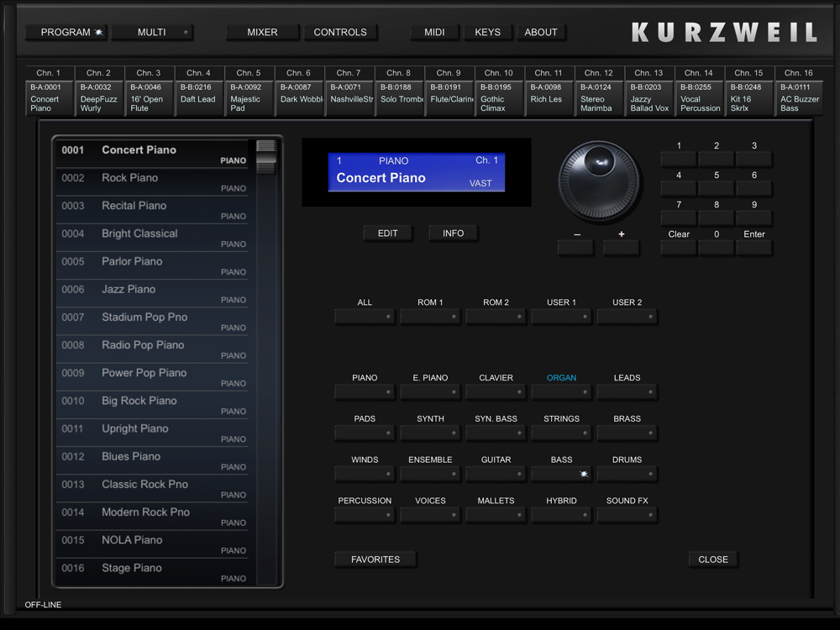Choose program 0006 Jazz Piano
Viewport: 840px width, 630px height.
point(152,293)
